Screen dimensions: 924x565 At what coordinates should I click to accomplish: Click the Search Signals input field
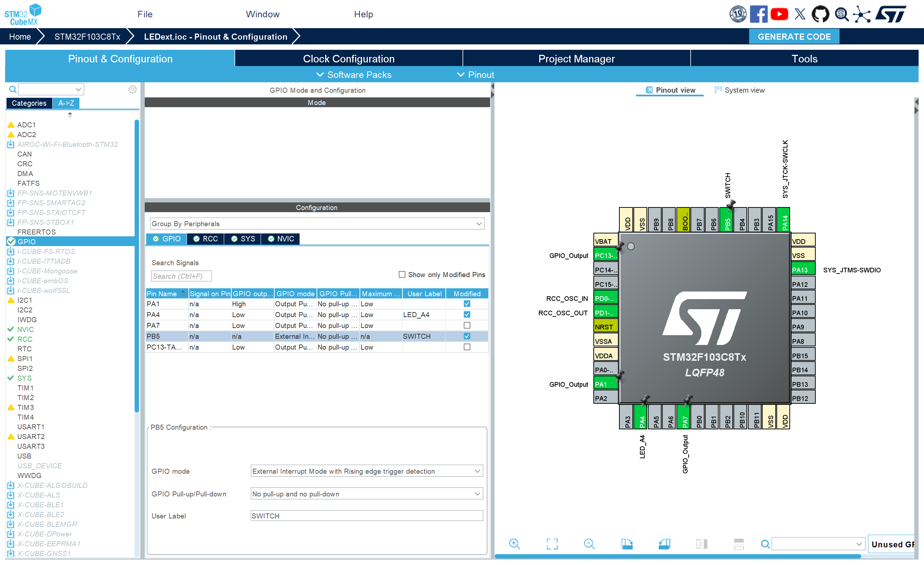pos(182,276)
